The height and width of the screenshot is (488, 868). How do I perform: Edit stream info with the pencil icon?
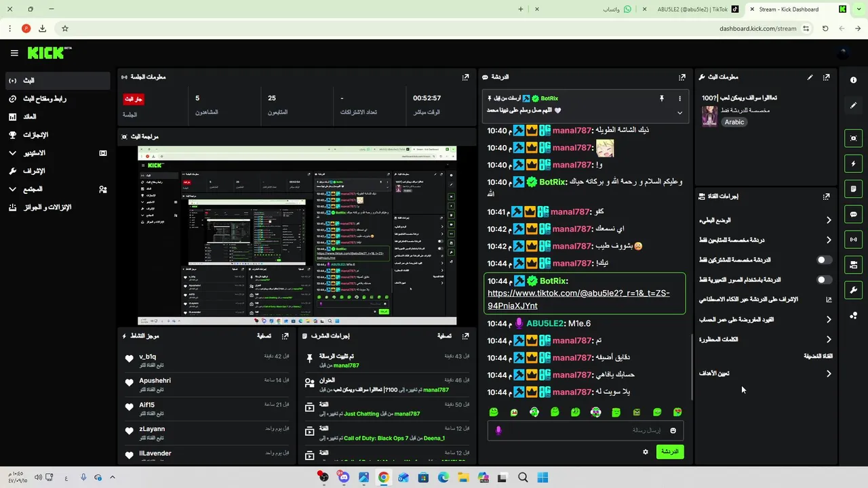810,77
